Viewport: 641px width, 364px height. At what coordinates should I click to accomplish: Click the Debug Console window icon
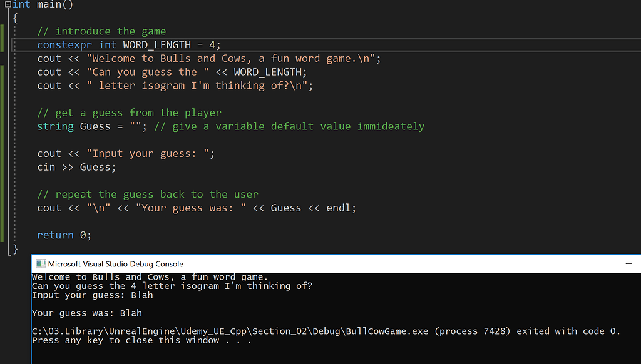coord(39,264)
